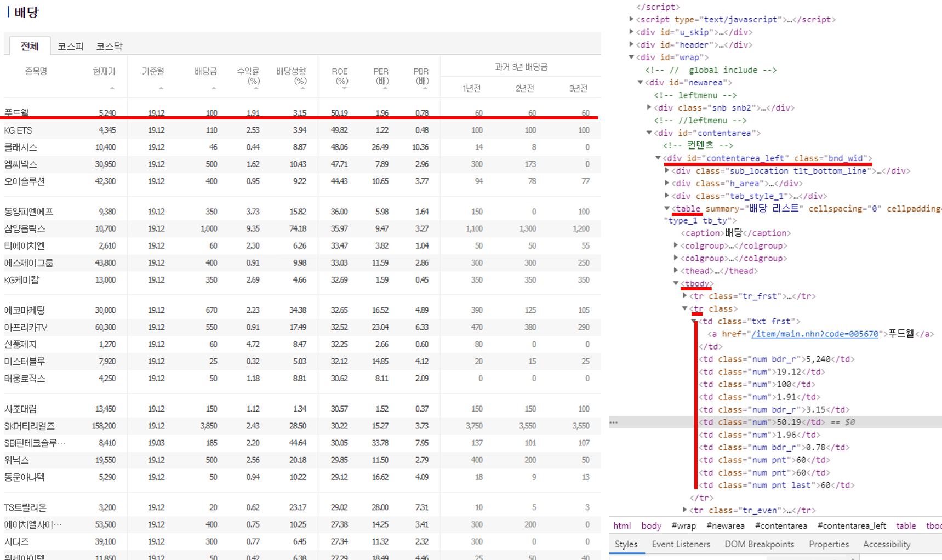The width and height of the screenshot is (942, 560).
Task: Select the td node containing 5,240
Action: pyautogui.click(x=777, y=359)
